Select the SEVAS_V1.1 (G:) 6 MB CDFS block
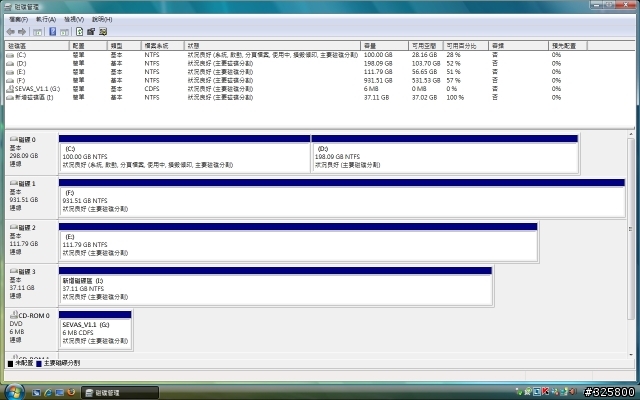Image resolution: width=640 pixels, height=400 pixels. tap(95, 331)
